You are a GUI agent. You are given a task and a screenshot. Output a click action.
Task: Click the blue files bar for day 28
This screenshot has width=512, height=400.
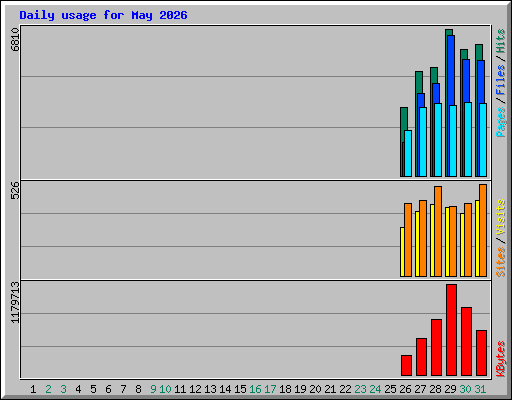436,93
